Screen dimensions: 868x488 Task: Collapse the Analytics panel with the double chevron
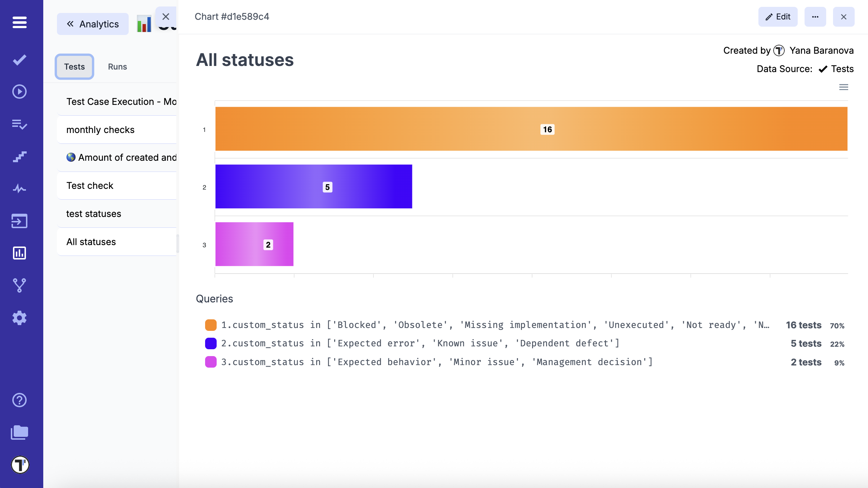pos(70,24)
